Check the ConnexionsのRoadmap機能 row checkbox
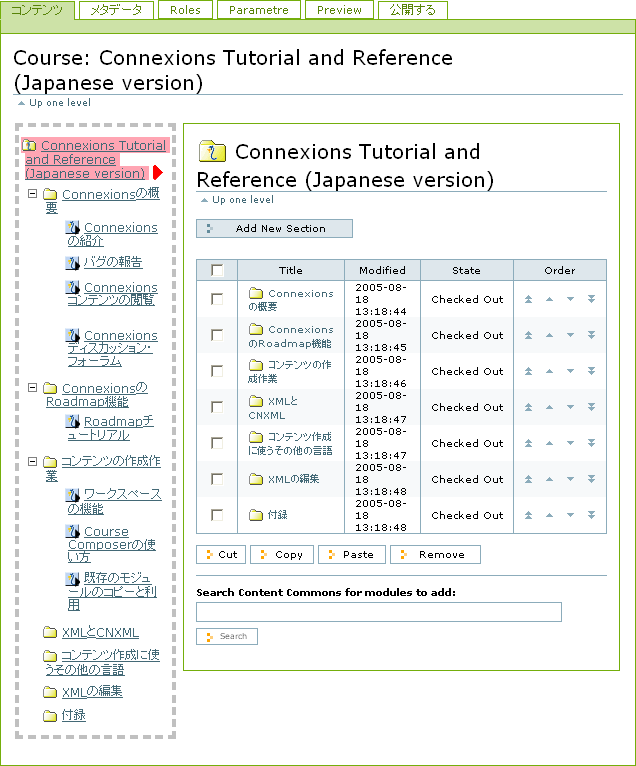636x766 pixels. tap(217, 335)
